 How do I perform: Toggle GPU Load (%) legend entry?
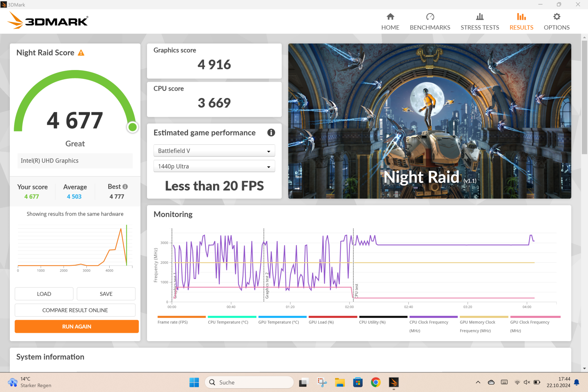click(332, 320)
